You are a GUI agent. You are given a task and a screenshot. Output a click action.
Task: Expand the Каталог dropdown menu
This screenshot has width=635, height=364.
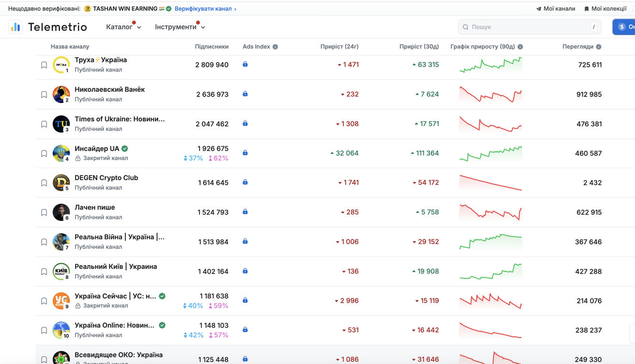click(x=123, y=27)
